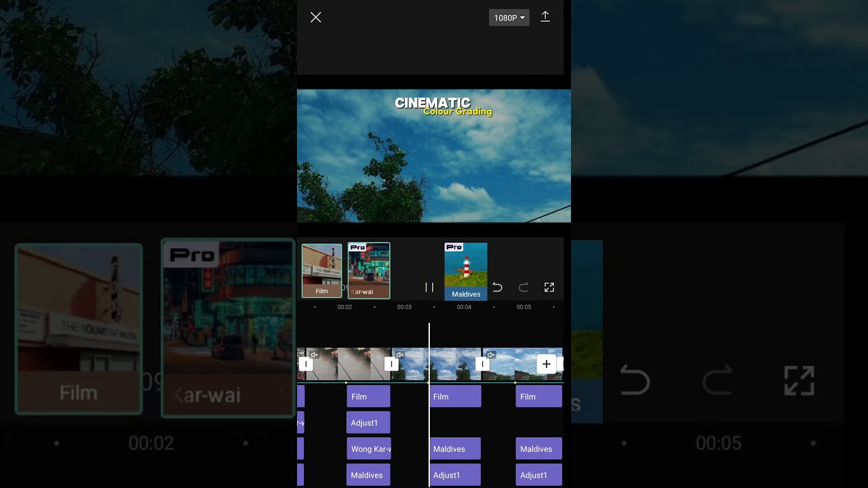The width and height of the screenshot is (868, 488).
Task: Select Film clip above the lone Adjust1 clip
Action: 368,396
